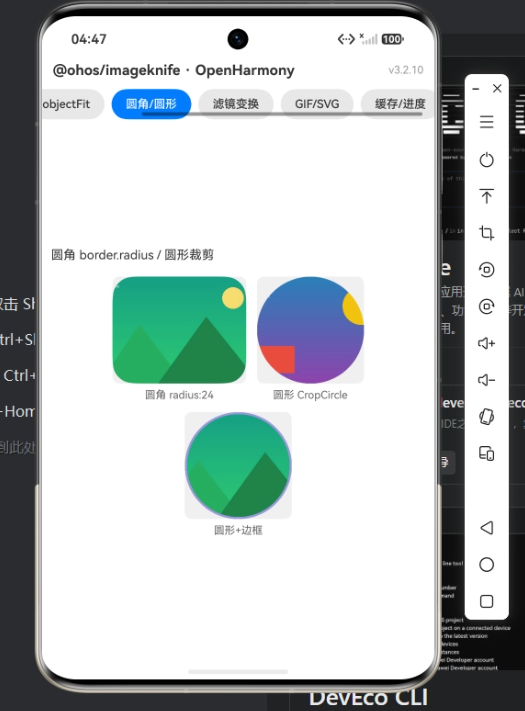Image resolution: width=525 pixels, height=711 pixels.
Task: Open the GIF/SVG tab
Action: pos(317,104)
